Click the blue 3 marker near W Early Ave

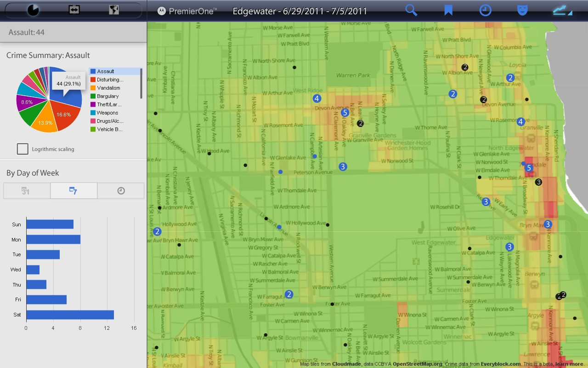pyautogui.click(x=486, y=201)
